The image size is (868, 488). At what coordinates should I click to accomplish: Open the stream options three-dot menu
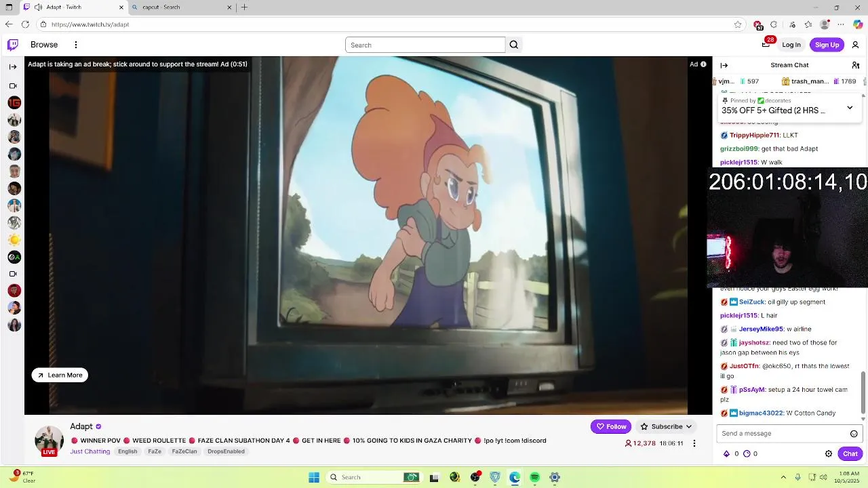[x=694, y=443]
